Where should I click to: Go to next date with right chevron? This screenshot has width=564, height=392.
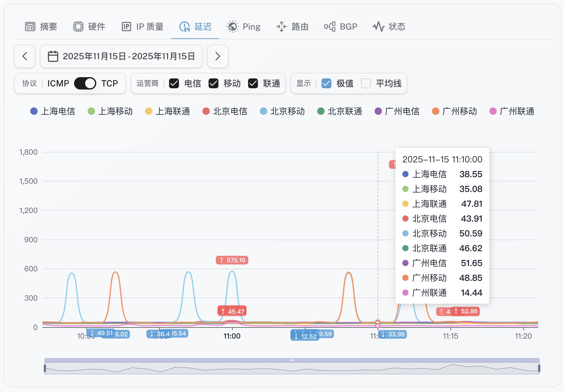218,56
